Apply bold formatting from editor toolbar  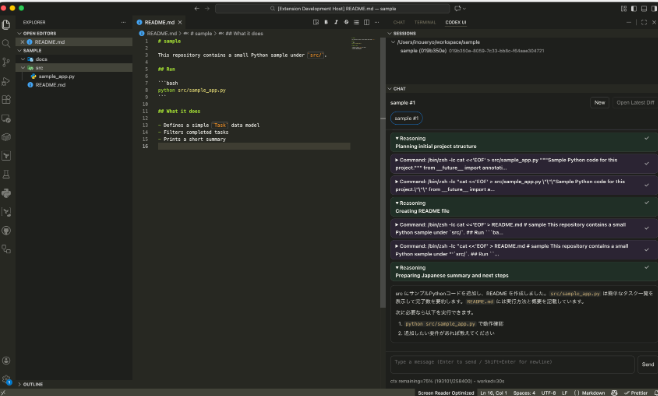point(326,22)
